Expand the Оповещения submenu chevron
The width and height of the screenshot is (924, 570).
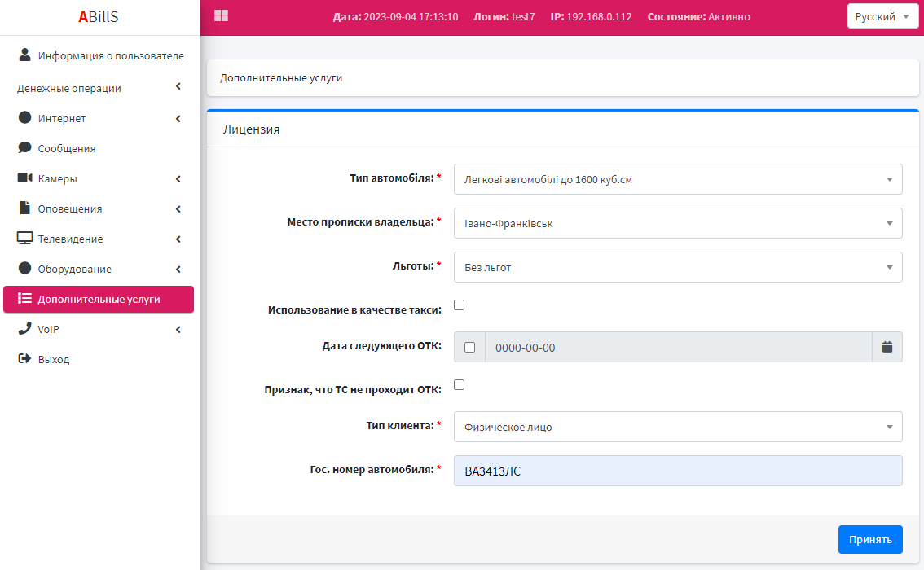click(x=178, y=208)
